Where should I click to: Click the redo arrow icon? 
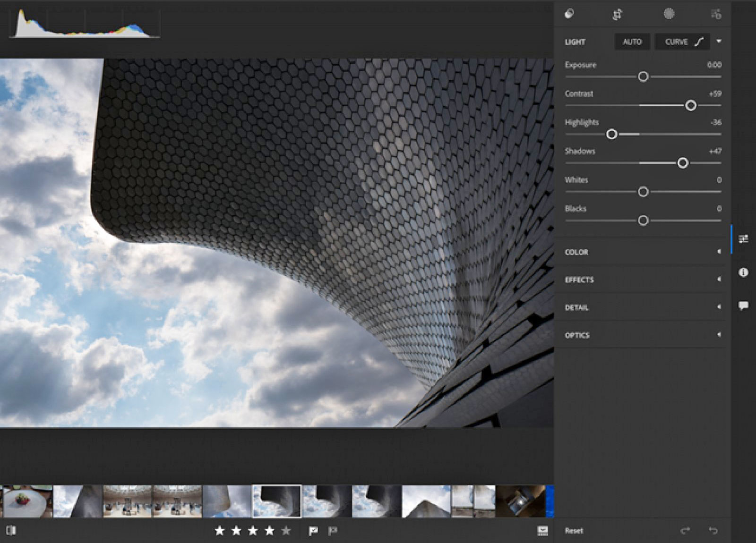[685, 531]
